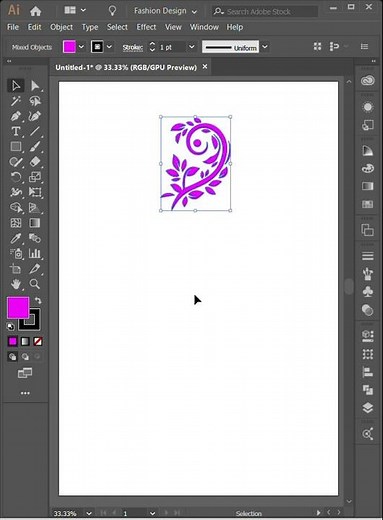Select the Free Transform tool

click(x=35, y=192)
